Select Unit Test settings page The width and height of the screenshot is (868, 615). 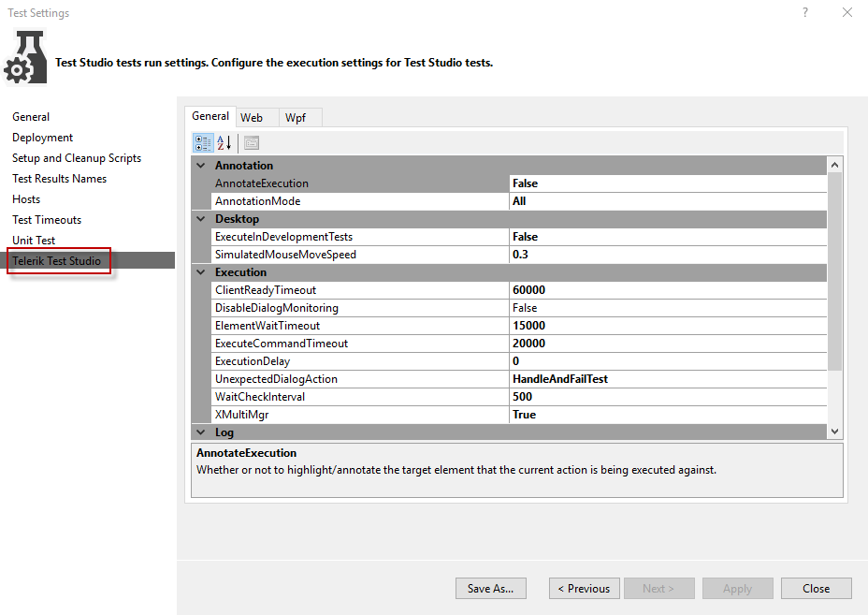[x=34, y=240]
